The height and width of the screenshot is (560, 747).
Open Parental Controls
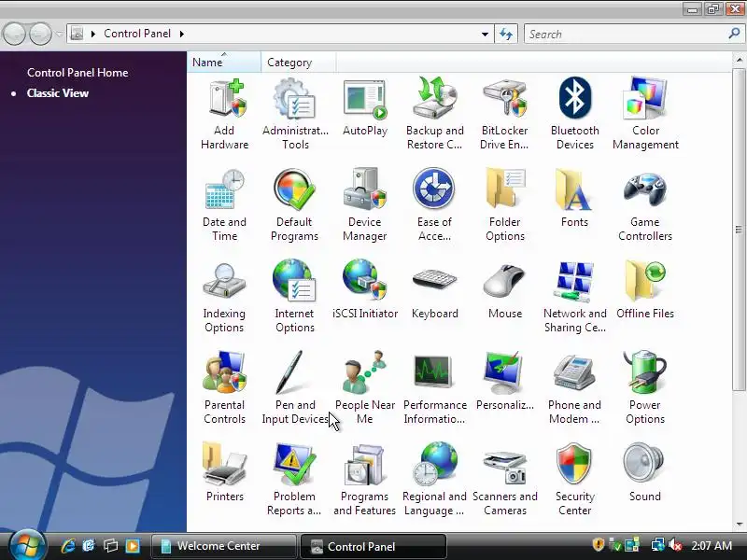(x=224, y=388)
